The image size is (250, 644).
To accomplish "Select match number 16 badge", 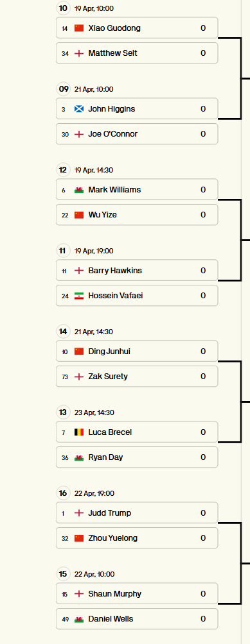I will coord(63,493).
